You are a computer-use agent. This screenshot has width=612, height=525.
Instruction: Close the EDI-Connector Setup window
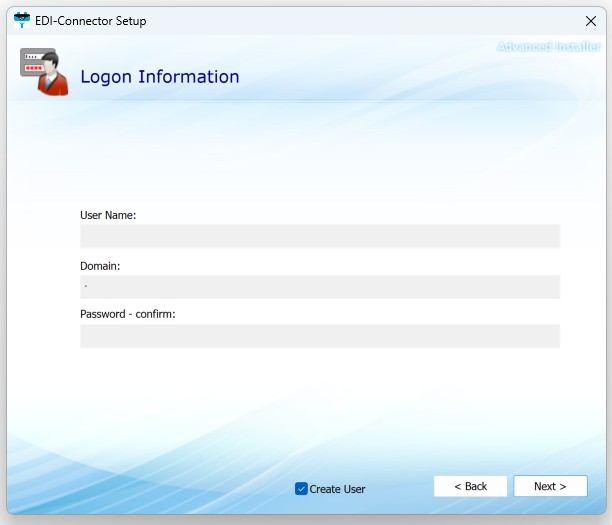(591, 21)
